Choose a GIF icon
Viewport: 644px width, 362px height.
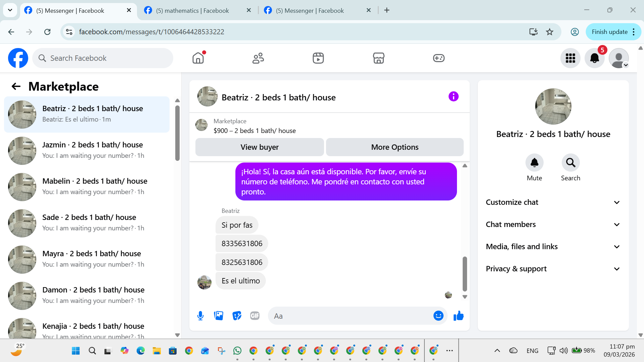(255, 316)
